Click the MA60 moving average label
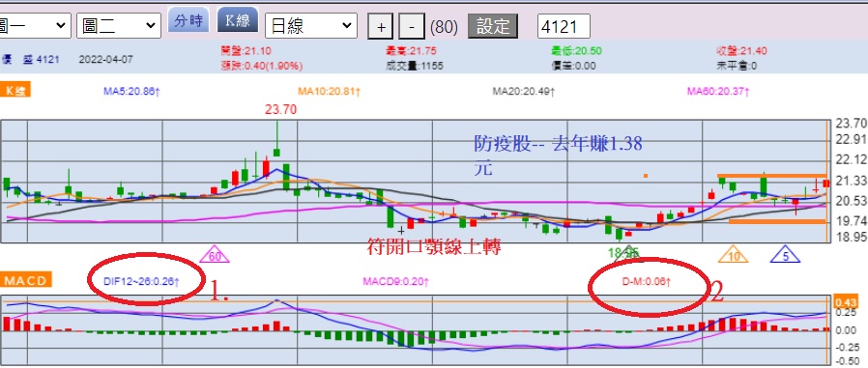The width and height of the screenshot is (868, 368). tap(718, 92)
